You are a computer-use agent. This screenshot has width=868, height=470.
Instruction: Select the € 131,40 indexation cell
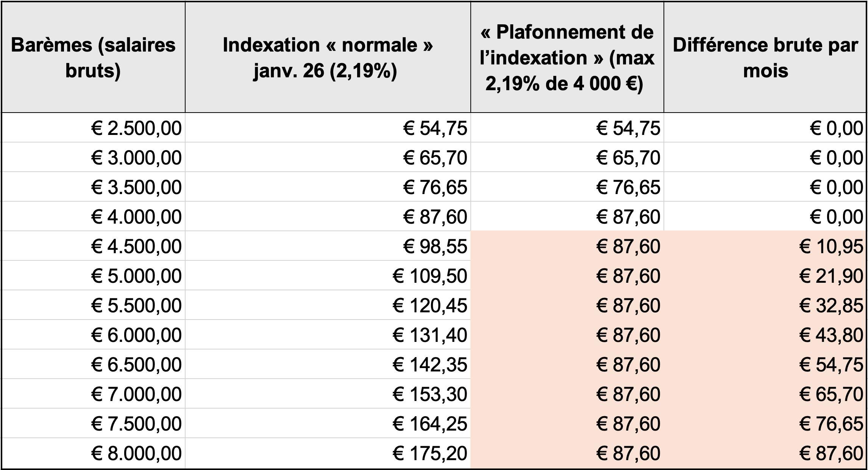click(x=430, y=335)
